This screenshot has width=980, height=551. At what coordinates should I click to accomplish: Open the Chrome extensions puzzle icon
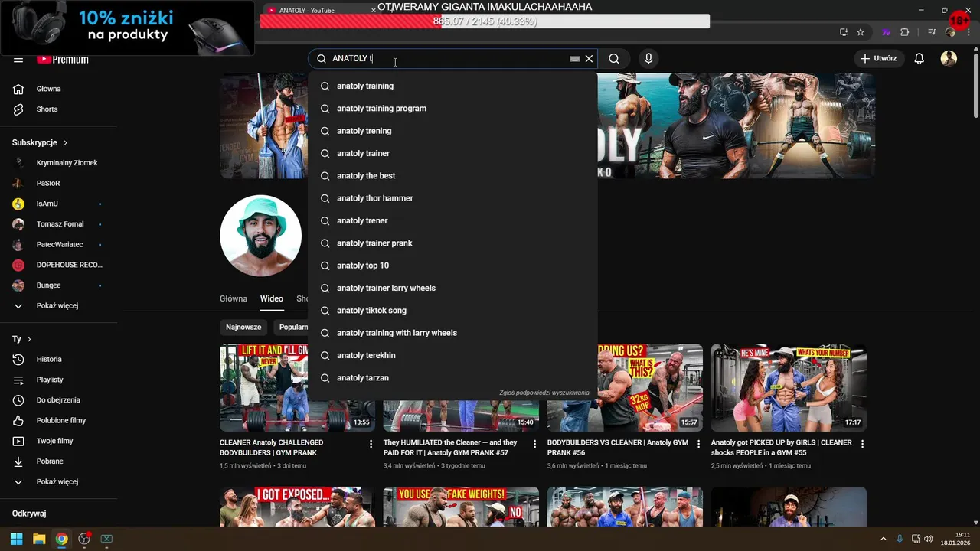pos(905,32)
